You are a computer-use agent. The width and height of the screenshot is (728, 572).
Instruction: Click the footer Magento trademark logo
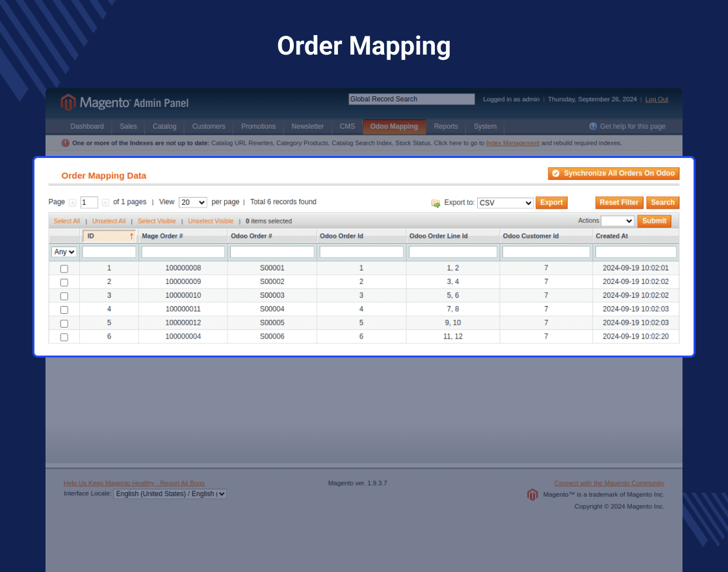click(x=532, y=495)
